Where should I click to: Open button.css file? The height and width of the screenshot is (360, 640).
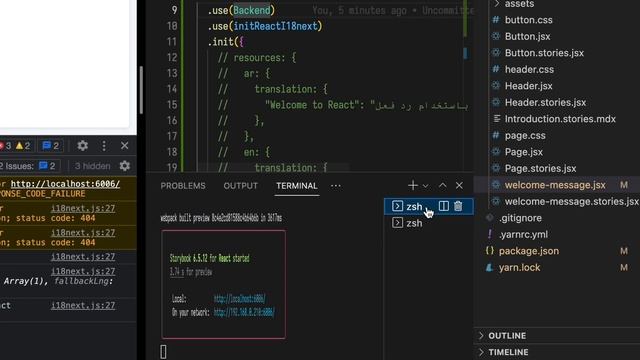coord(528,20)
